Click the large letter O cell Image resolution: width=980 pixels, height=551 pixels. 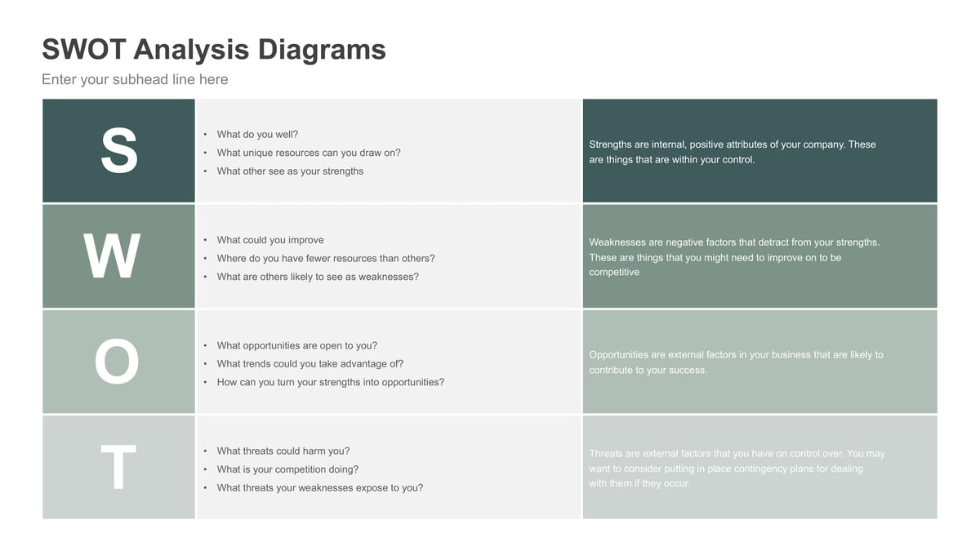point(117,362)
